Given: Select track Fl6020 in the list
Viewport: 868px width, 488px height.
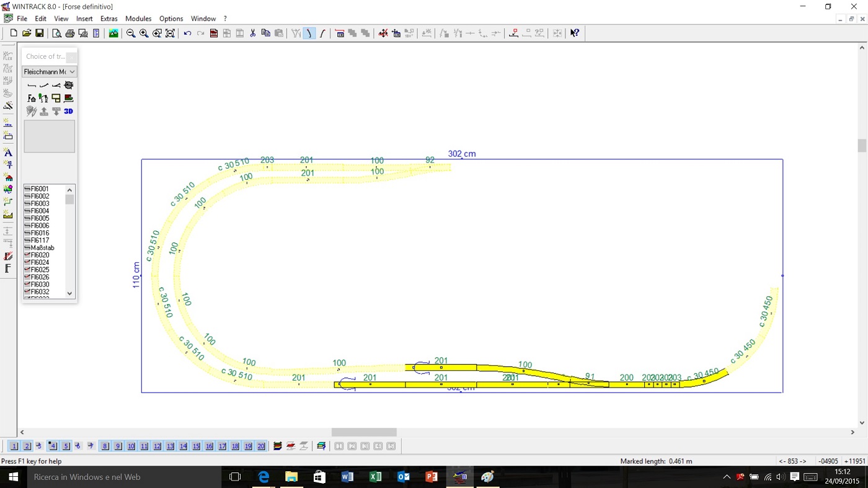Looking at the screenshot, I should pyautogui.click(x=40, y=255).
